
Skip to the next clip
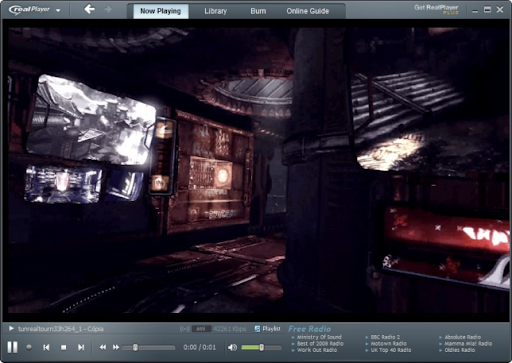coord(81,347)
